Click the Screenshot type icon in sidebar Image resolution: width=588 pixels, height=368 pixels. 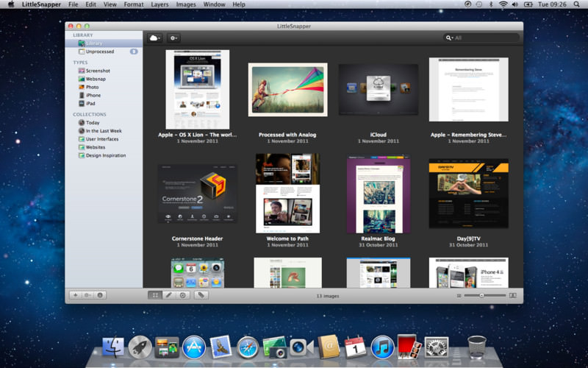(82, 71)
